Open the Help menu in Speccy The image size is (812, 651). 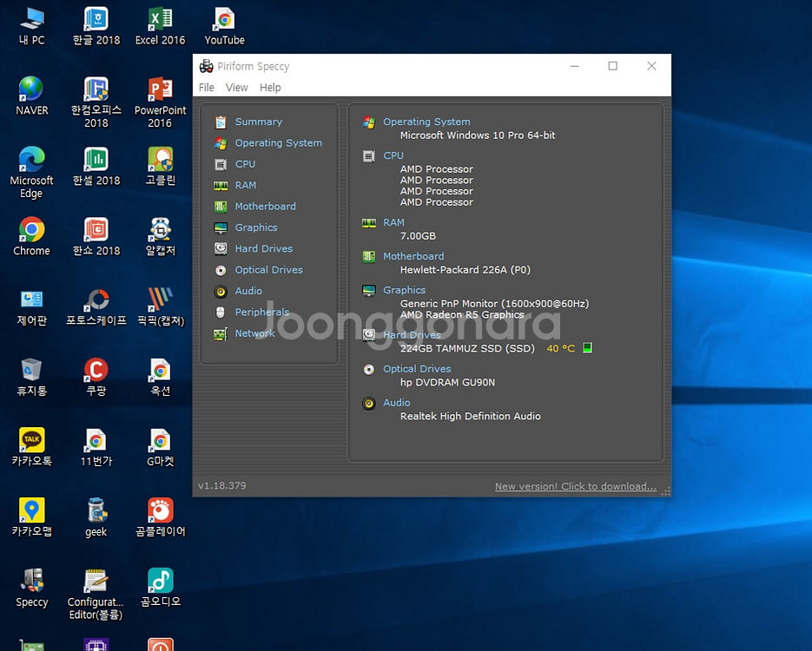click(x=270, y=88)
